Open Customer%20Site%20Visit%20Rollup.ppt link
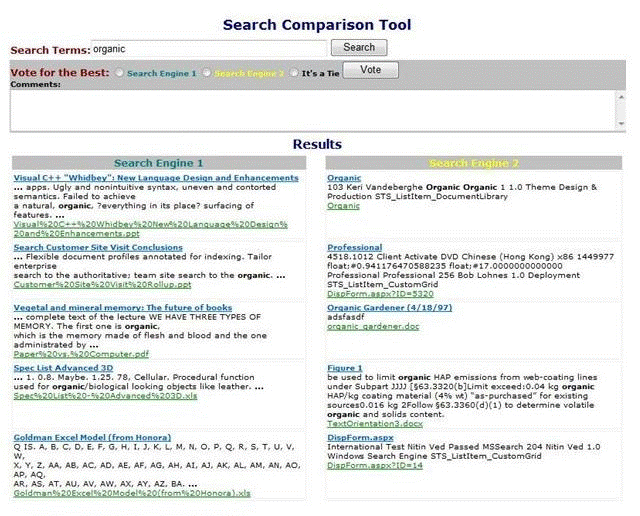This screenshot has height=516, width=640. pyautogui.click(x=102, y=285)
